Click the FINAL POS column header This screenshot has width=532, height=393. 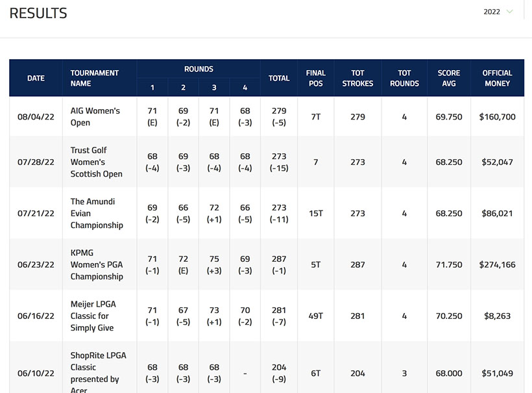coord(315,78)
